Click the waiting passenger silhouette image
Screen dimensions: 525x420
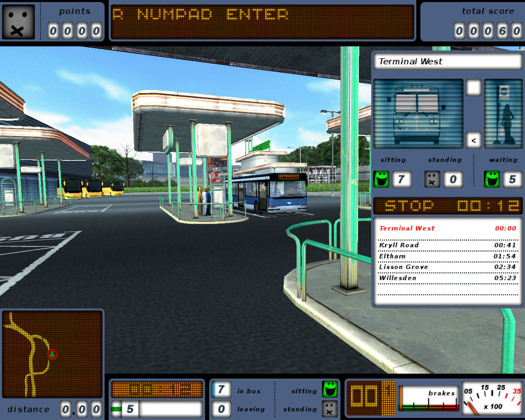[x=503, y=114]
